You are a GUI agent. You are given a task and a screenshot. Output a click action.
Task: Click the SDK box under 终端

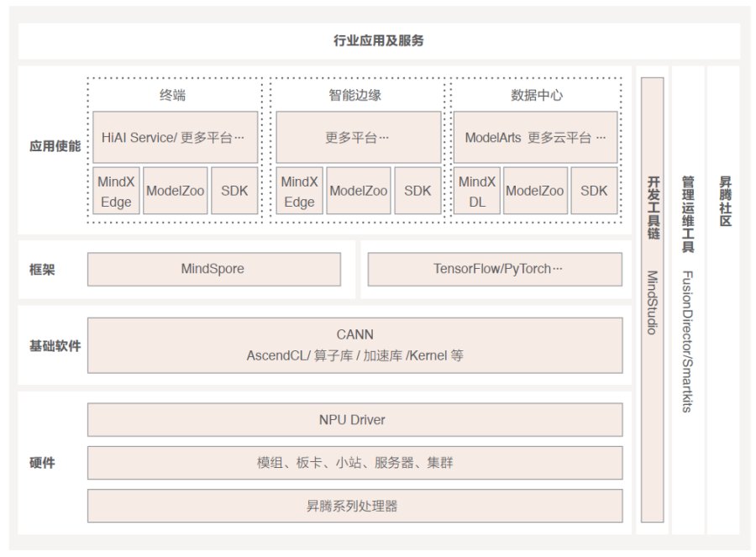(234, 191)
